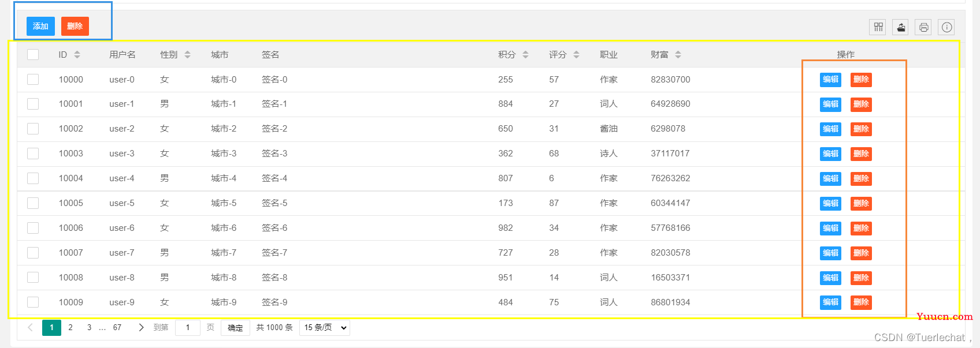The width and height of the screenshot is (980, 348).
Task: Check the row 10009 checkbox
Action: (x=33, y=302)
